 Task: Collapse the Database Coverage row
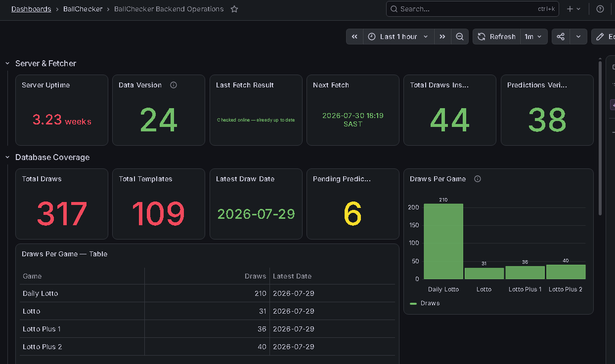click(x=7, y=157)
